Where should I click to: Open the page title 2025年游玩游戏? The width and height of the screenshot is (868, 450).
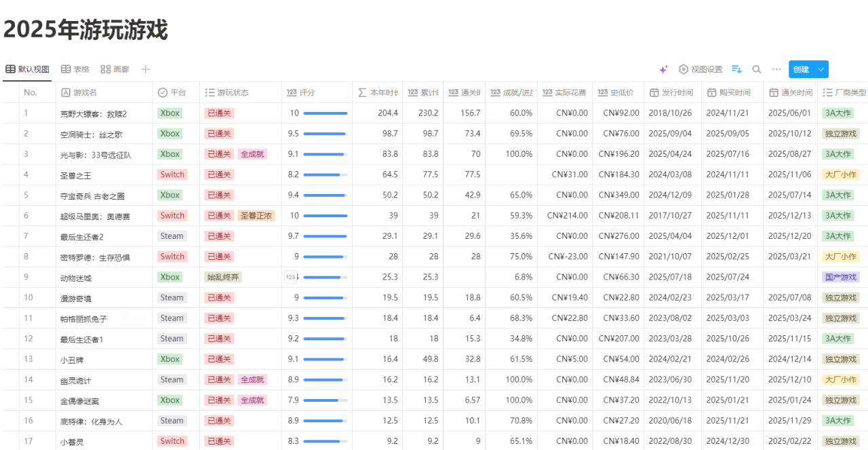coord(86,30)
